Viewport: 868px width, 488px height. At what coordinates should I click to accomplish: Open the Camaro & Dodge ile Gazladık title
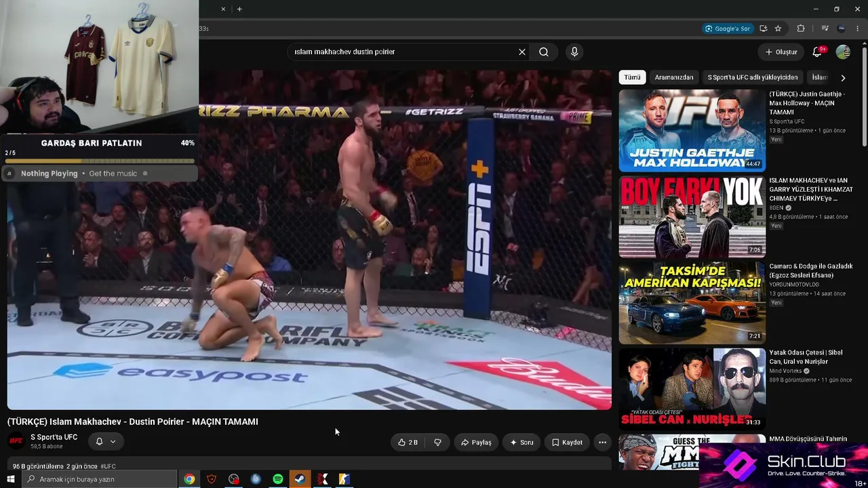810,271
